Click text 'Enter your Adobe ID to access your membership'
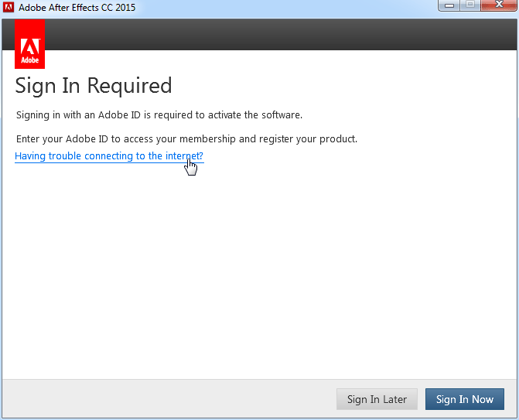This screenshot has height=420, width=519. 126,138
